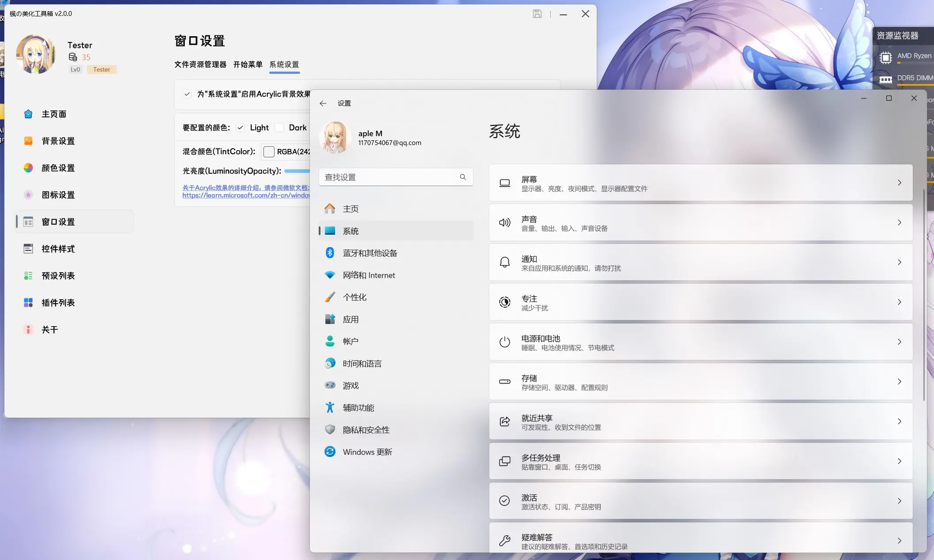Open 帐户 person icon in Settings
Screen dimensions: 934x560
[330, 341]
